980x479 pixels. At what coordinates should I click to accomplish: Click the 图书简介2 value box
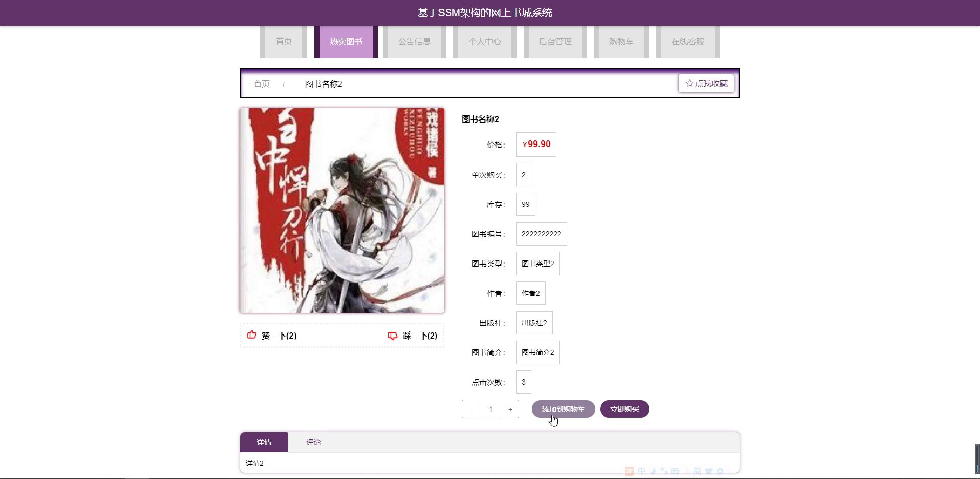(x=538, y=352)
